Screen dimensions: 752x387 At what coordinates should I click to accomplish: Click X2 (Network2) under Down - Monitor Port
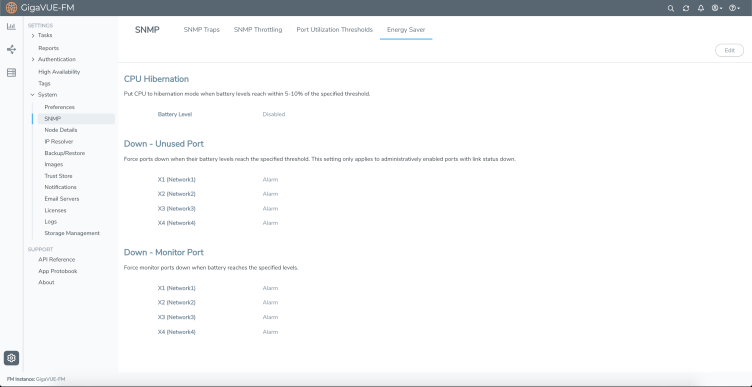[x=176, y=303]
